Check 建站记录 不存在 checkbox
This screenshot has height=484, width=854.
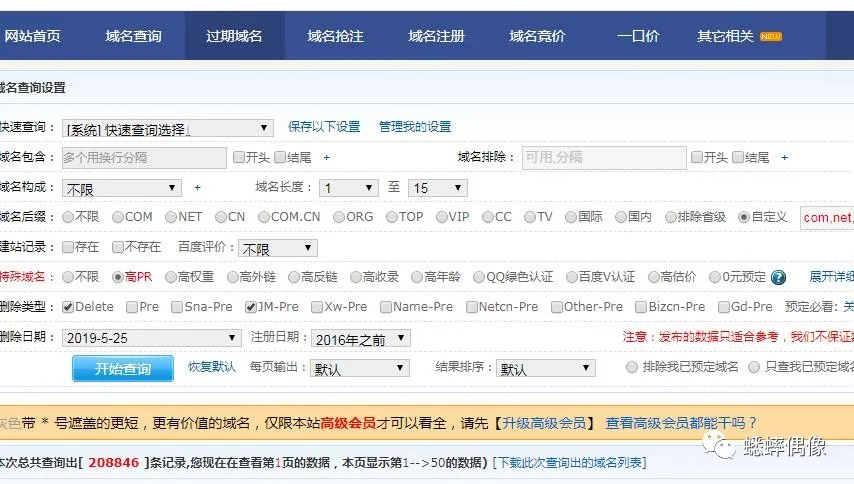coord(118,247)
